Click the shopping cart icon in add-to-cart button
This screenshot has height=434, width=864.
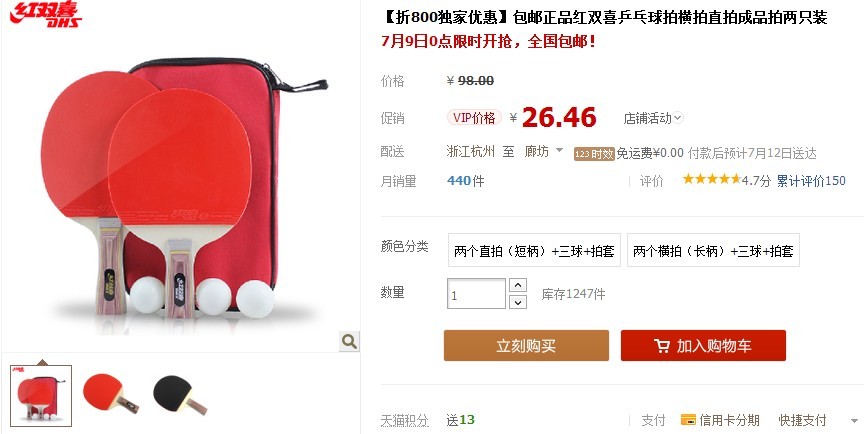click(x=662, y=346)
